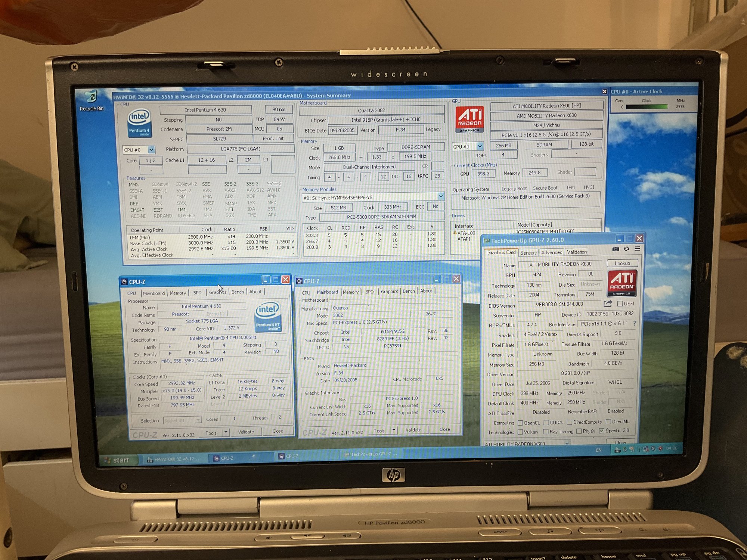Open Sensors tab in GPU-Z
This screenshot has width=747, height=560.
(x=529, y=253)
